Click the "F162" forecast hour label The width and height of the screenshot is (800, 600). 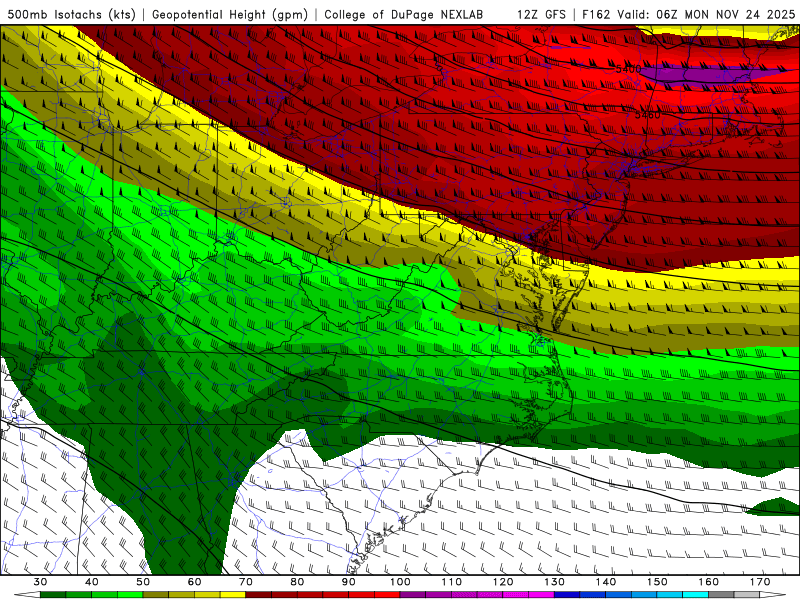tap(596, 14)
